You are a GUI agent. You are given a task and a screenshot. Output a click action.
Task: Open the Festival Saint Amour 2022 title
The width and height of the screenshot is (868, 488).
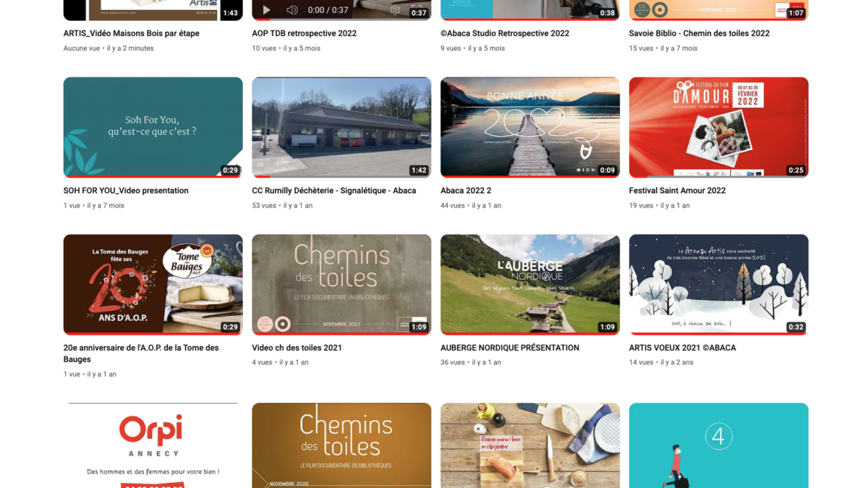(x=678, y=191)
